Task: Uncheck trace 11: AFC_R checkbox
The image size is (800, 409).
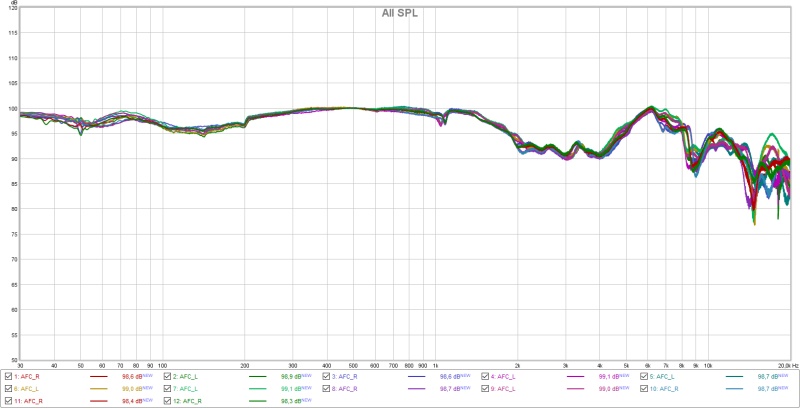Action: click(9, 400)
